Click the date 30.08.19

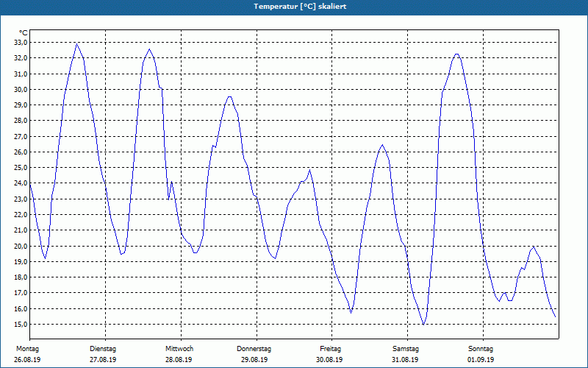coord(329,360)
